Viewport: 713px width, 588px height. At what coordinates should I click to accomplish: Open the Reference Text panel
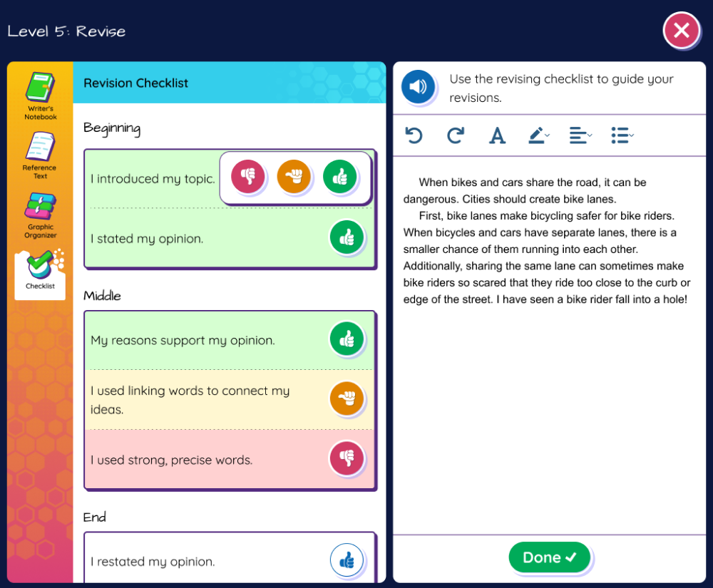click(x=40, y=155)
